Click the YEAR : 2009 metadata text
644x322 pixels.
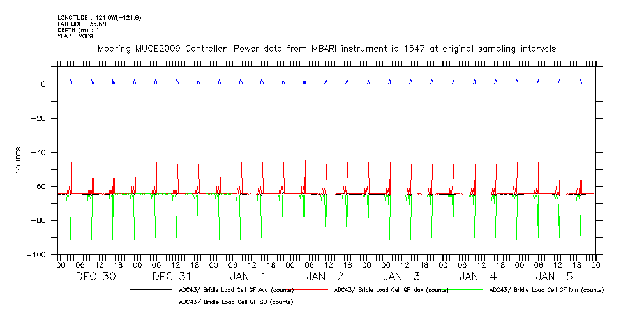pyautogui.click(x=75, y=36)
